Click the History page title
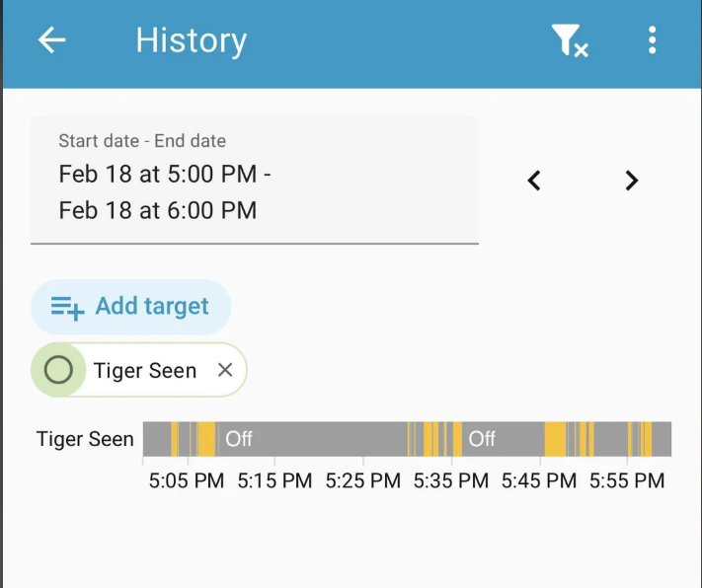 (x=191, y=40)
